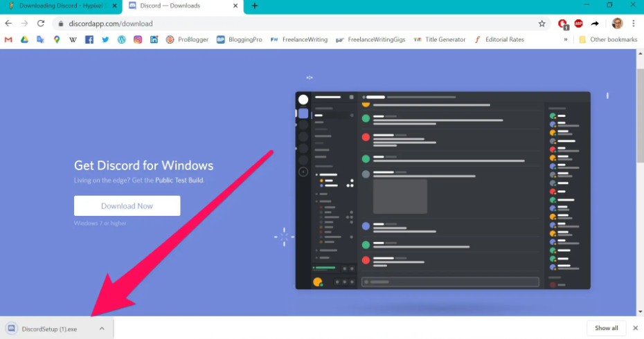The height and width of the screenshot is (339, 644).
Task: Open the Wikipedia bookmark
Action: pyautogui.click(x=73, y=39)
